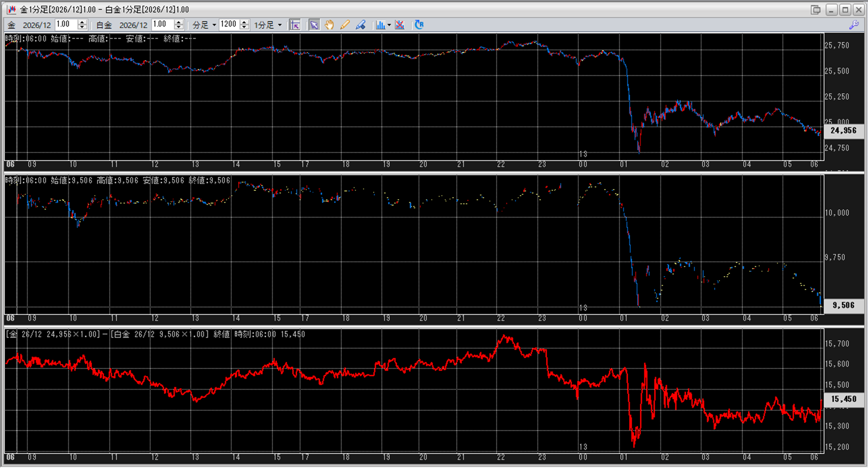The width and height of the screenshot is (868, 468).
Task: Click the bar chart indicator icon
Action: pyautogui.click(x=380, y=25)
